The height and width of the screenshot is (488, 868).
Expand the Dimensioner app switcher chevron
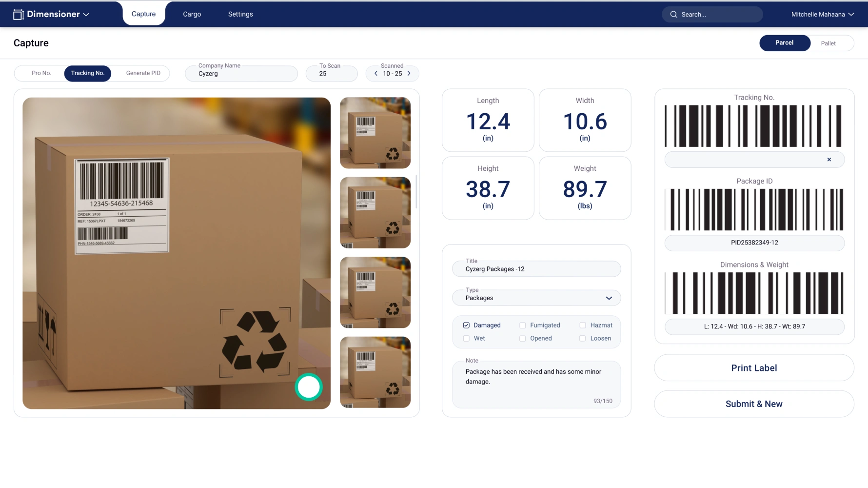(86, 15)
